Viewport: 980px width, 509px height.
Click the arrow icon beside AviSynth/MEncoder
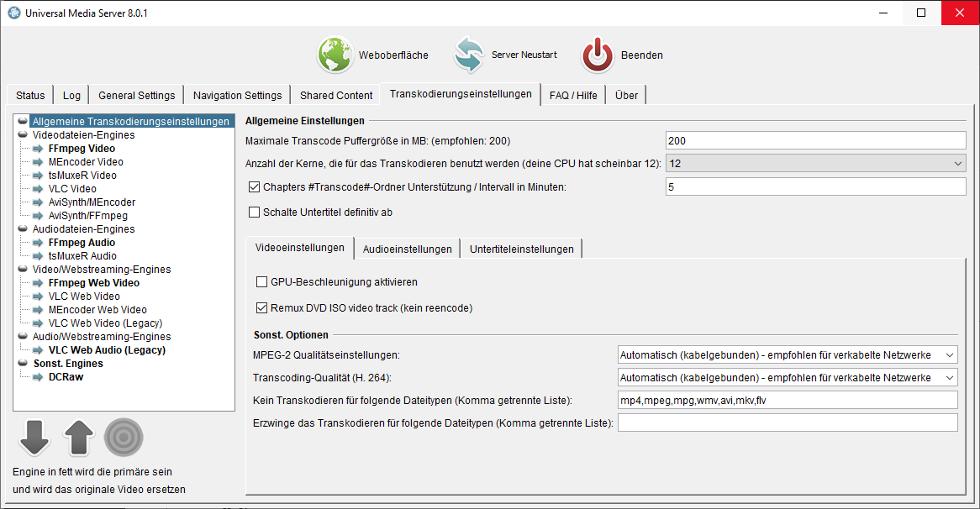(x=38, y=202)
